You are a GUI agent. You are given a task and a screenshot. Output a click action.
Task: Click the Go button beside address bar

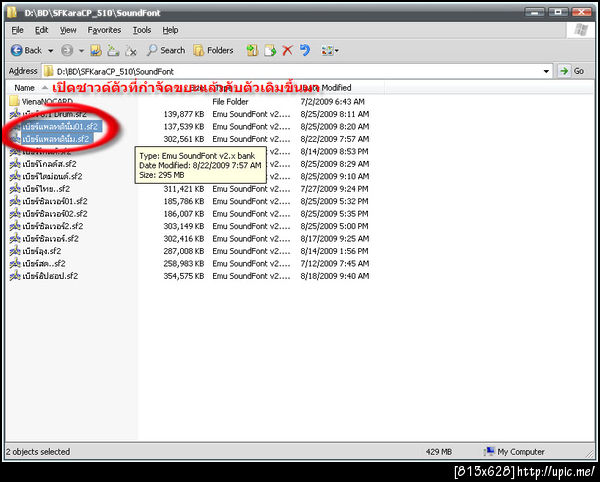[x=571, y=71]
